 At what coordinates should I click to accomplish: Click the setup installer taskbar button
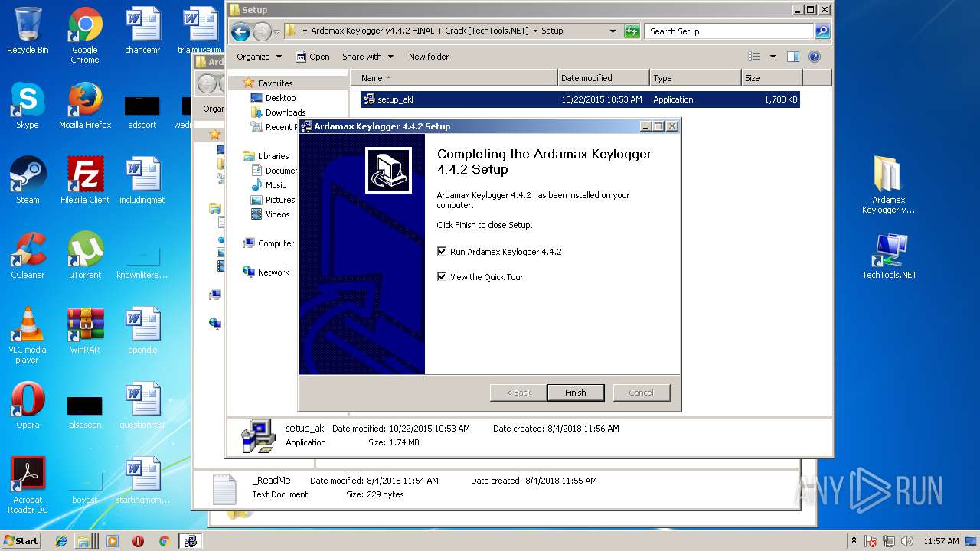point(190,541)
